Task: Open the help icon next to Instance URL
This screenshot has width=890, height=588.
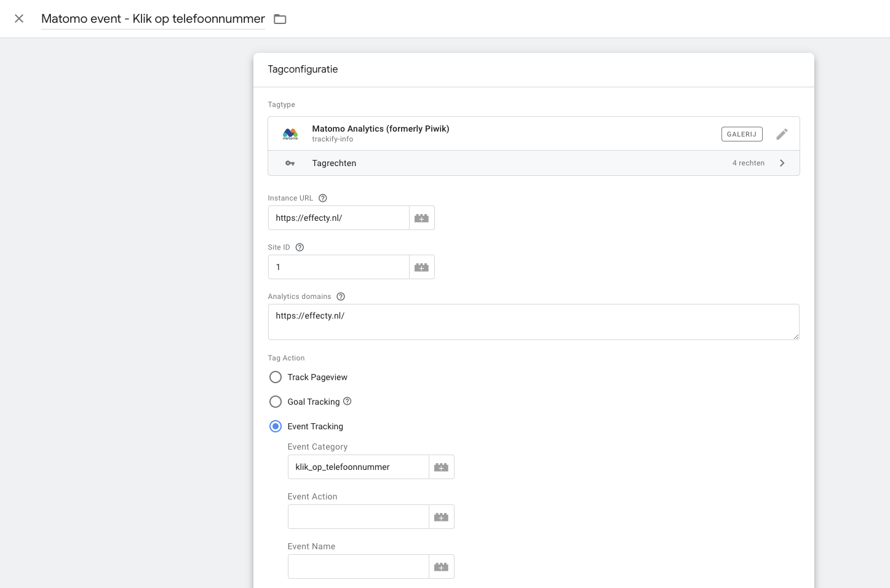Action: 323,198
